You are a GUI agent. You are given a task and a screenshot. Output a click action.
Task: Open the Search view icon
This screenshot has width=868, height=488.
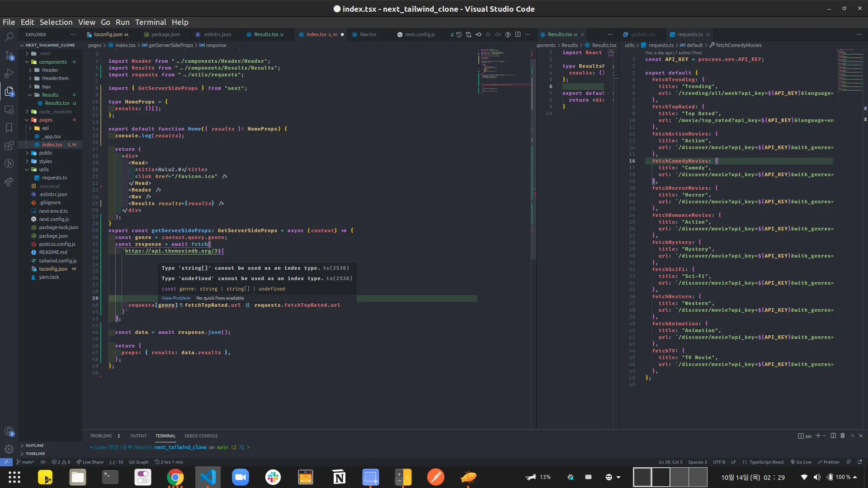(9, 37)
